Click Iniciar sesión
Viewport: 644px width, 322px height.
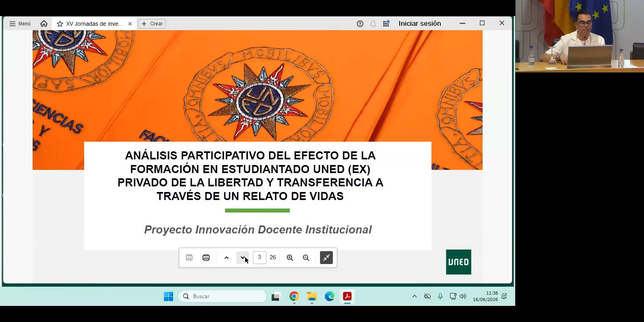420,23
